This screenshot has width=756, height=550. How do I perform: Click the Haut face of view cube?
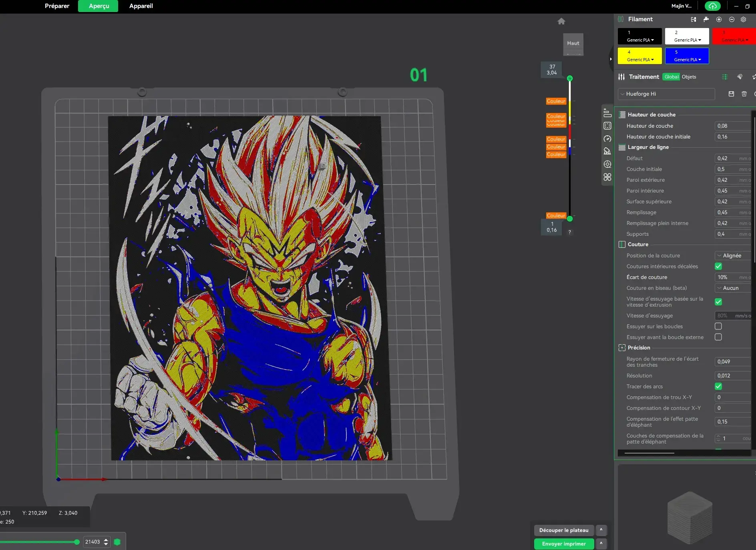point(573,43)
